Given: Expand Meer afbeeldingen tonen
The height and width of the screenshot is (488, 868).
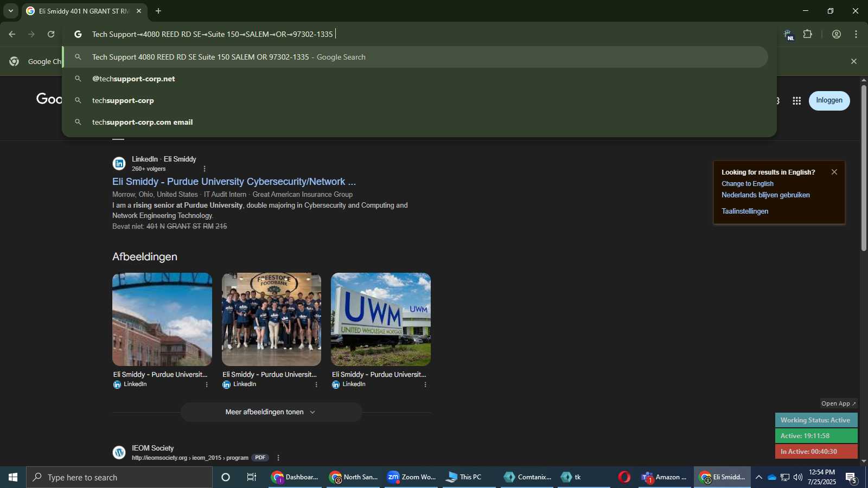Looking at the screenshot, I should pyautogui.click(x=271, y=412).
